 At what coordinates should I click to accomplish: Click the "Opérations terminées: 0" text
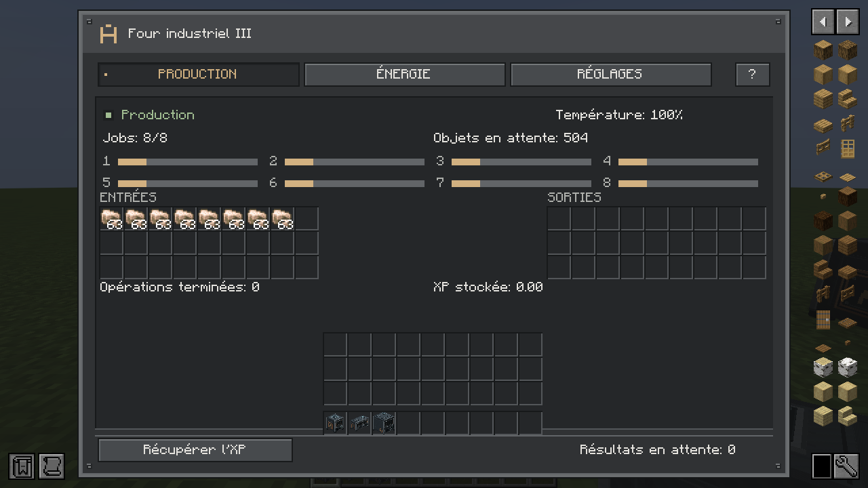click(x=180, y=287)
